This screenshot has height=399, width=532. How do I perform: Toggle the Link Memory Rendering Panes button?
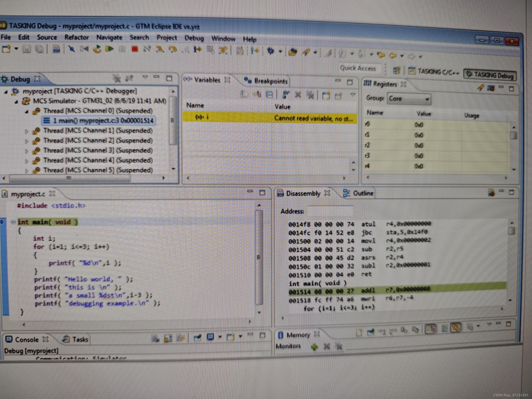[456, 328]
